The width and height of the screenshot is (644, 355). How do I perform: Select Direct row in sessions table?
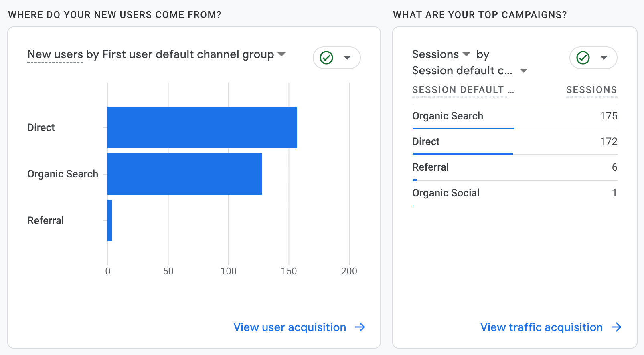pos(426,141)
